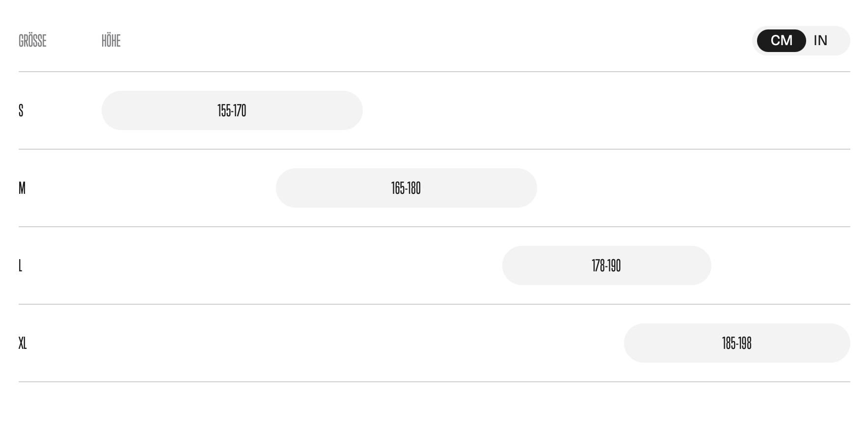Viewport: 868px width, 423px height.
Task: Select the XL size row label
Action: (x=23, y=343)
